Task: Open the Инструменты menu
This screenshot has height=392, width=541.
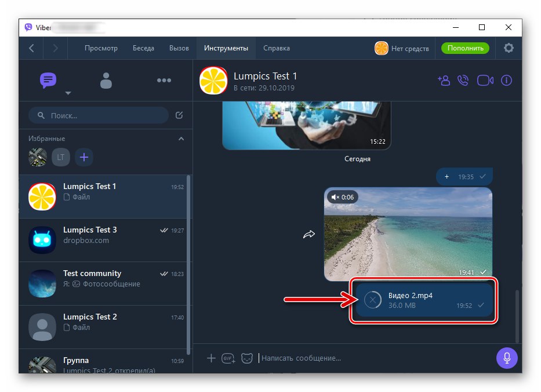Action: [226, 48]
